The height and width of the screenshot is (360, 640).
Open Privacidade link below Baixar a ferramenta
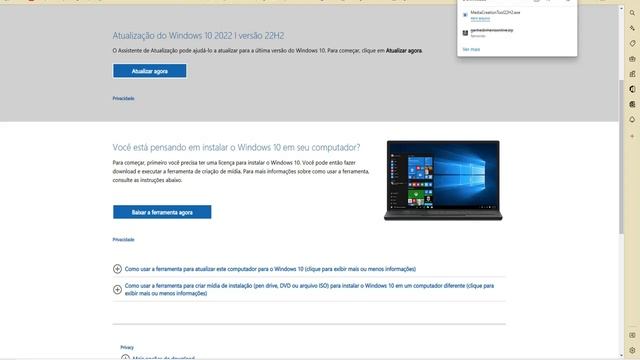pos(123,240)
